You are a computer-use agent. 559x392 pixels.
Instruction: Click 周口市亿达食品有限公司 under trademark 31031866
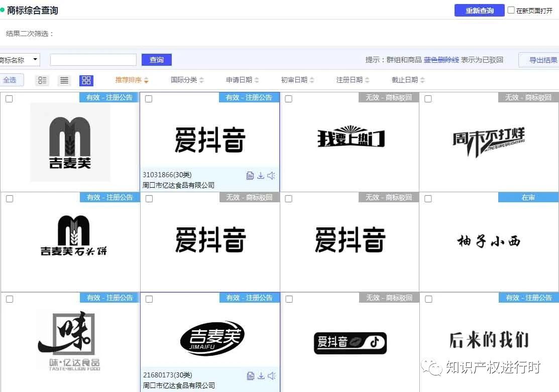[178, 185]
